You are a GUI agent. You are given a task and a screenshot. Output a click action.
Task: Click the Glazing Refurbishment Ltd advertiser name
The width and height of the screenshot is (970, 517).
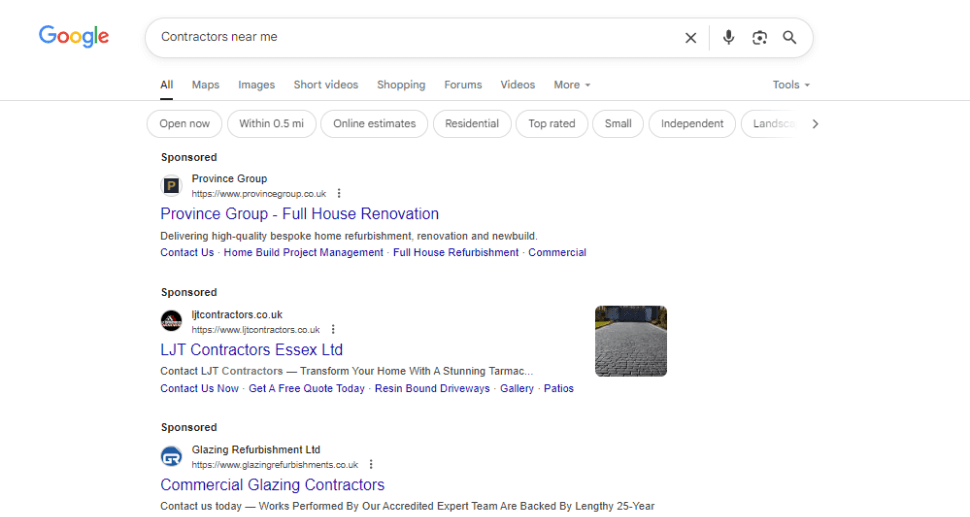click(x=256, y=450)
